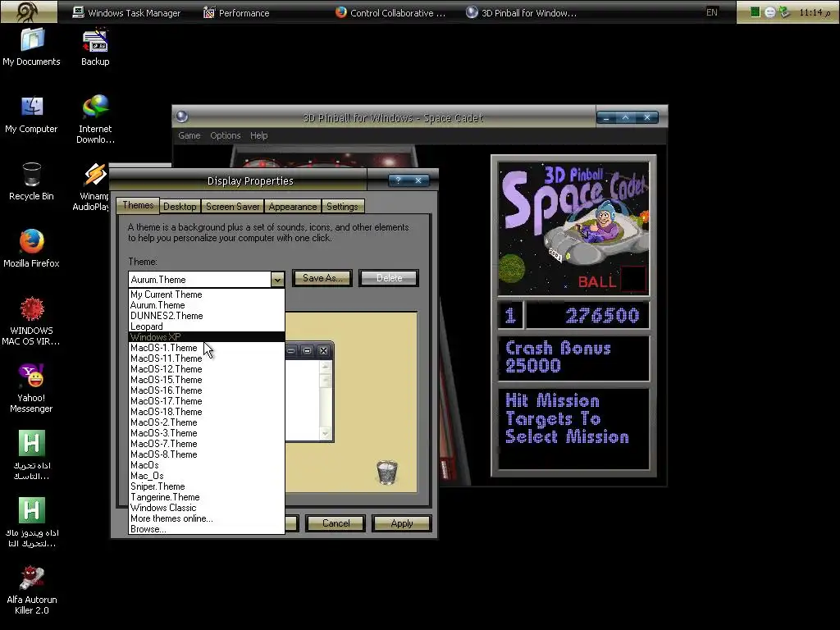This screenshot has height=630, width=840.
Task: Switch to Windows Task Manager taskbar item
Action: 127,13
